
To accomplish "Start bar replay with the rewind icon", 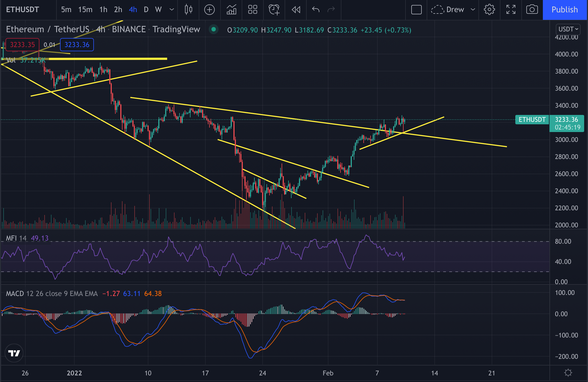I will pyautogui.click(x=296, y=10).
